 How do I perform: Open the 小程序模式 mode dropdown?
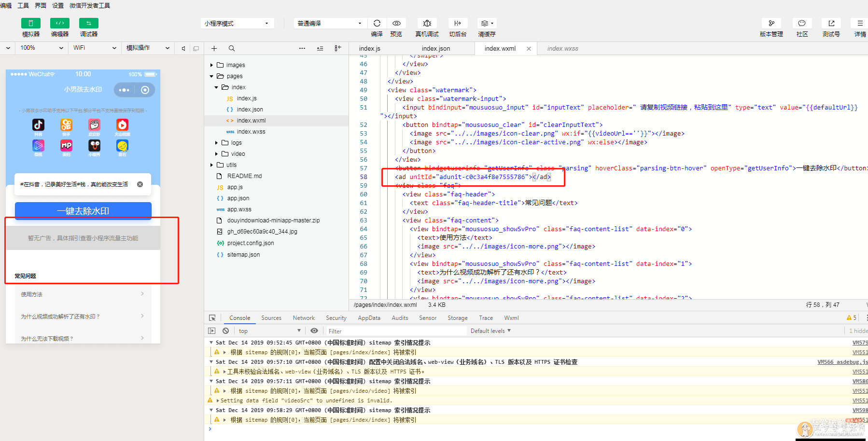[x=237, y=24]
